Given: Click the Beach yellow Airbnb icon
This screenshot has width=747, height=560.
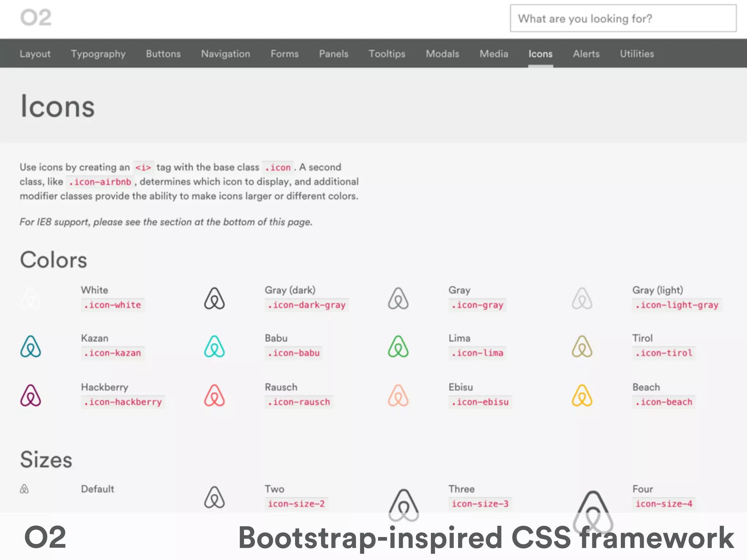Looking at the screenshot, I should (582, 395).
